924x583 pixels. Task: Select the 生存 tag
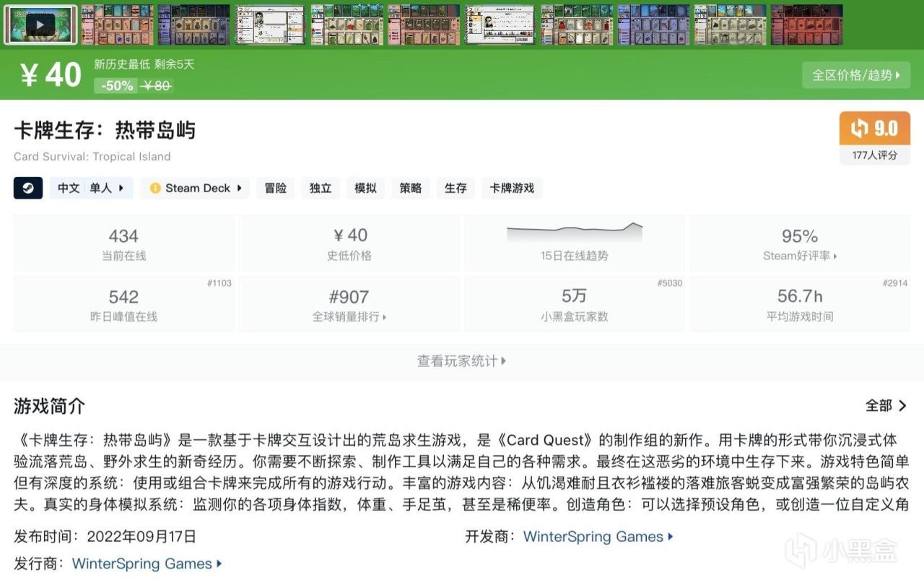tap(456, 188)
